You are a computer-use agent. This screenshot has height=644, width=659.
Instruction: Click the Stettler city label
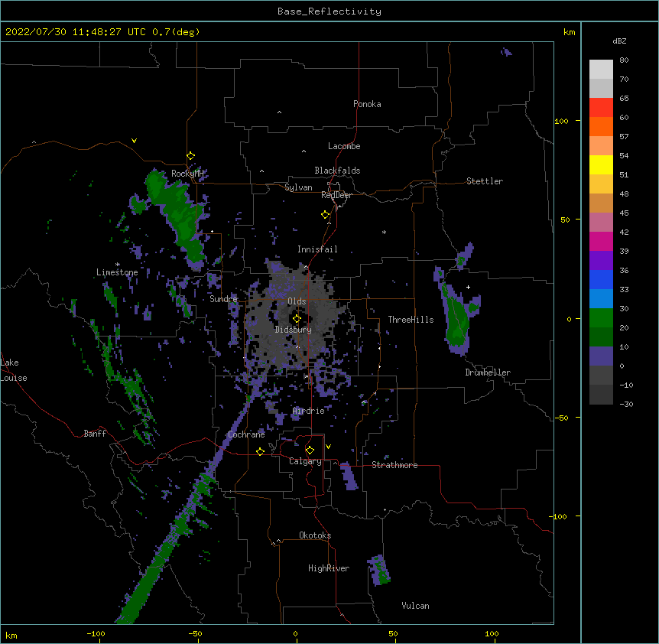pyautogui.click(x=485, y=181)
